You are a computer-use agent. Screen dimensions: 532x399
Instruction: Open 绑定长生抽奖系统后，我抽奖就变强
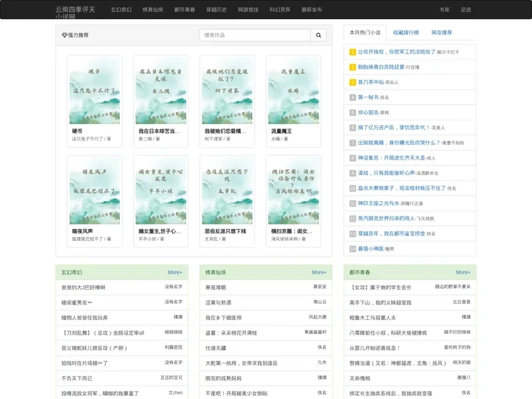click(x=391, y=394)
